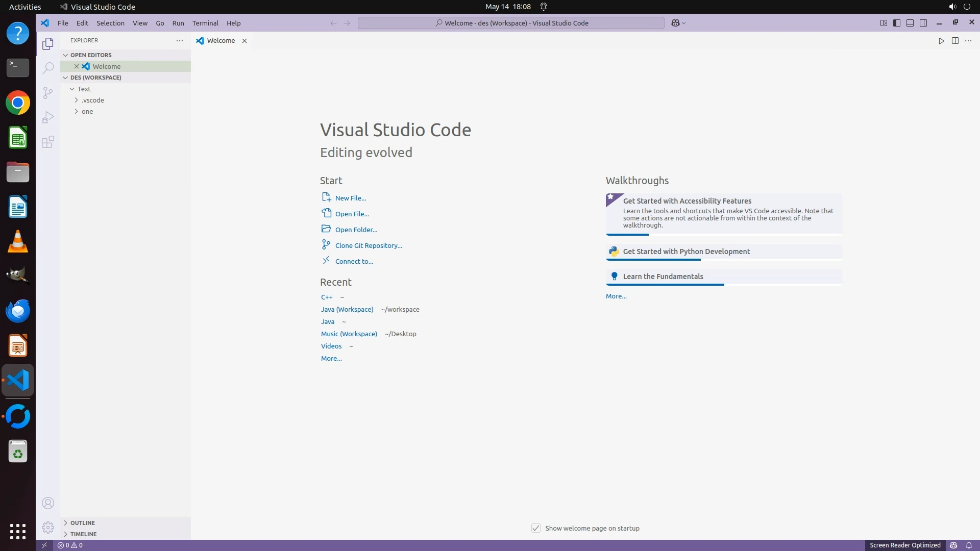Open the Terminal menu
The width and height of the screenshot is (980, 551).
205,23
